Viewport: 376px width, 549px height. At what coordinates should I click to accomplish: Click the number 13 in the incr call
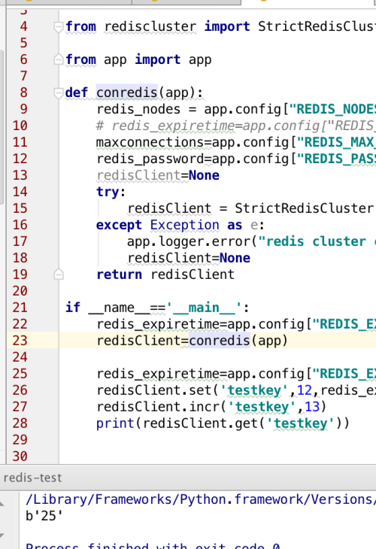[x=312, y=407]
